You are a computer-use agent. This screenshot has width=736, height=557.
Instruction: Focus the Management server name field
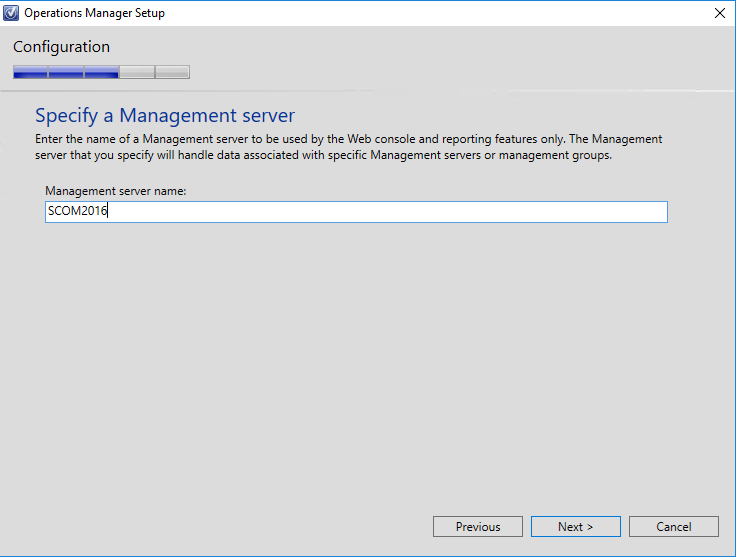356,212
